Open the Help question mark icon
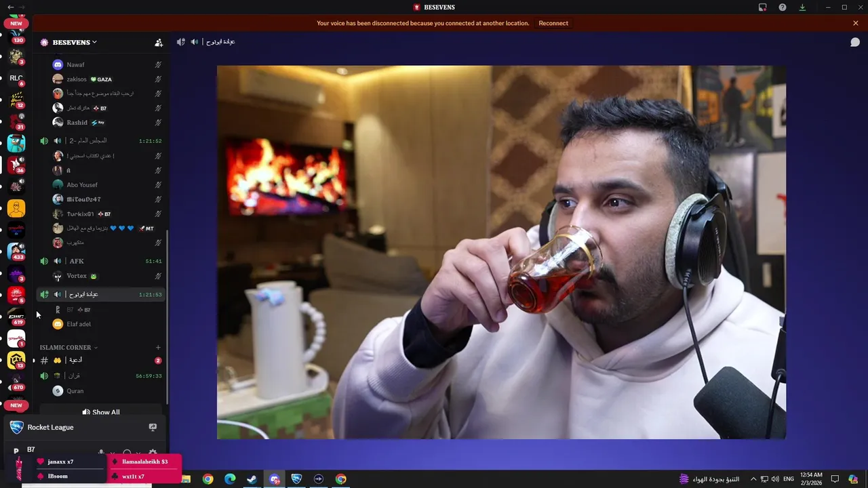Viewport: 868px width, 488px height. click(783, 7)
